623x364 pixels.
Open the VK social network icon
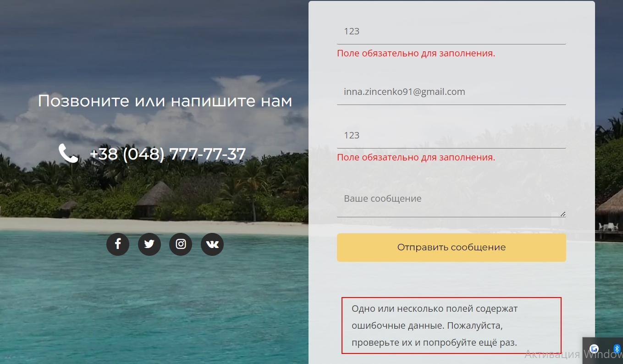pyautogui.click(x=212, y=244)
